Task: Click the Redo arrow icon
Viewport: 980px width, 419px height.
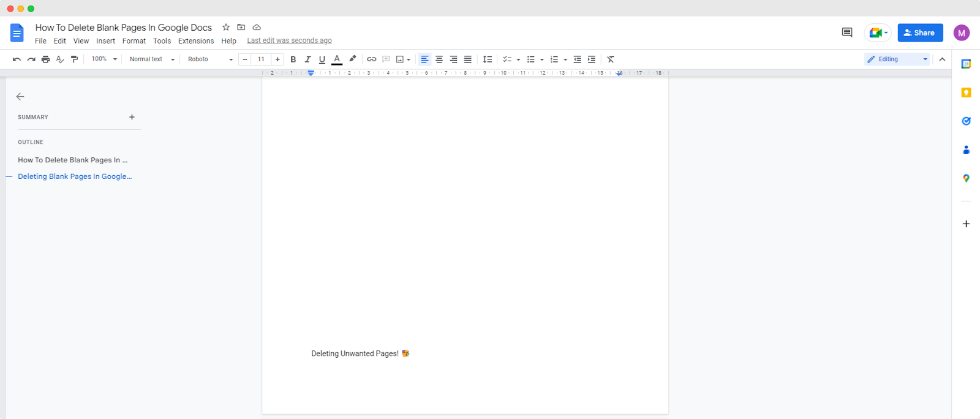Action: click(31, 59)
